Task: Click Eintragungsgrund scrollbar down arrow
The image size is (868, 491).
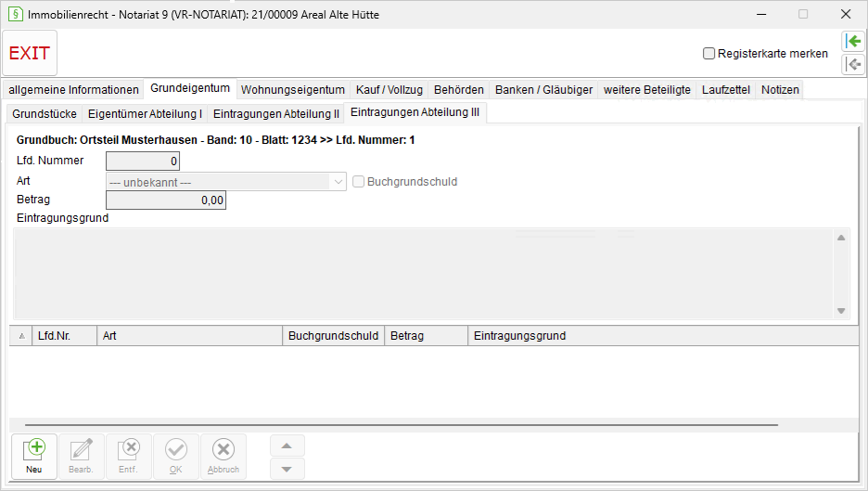Action: 841,310
